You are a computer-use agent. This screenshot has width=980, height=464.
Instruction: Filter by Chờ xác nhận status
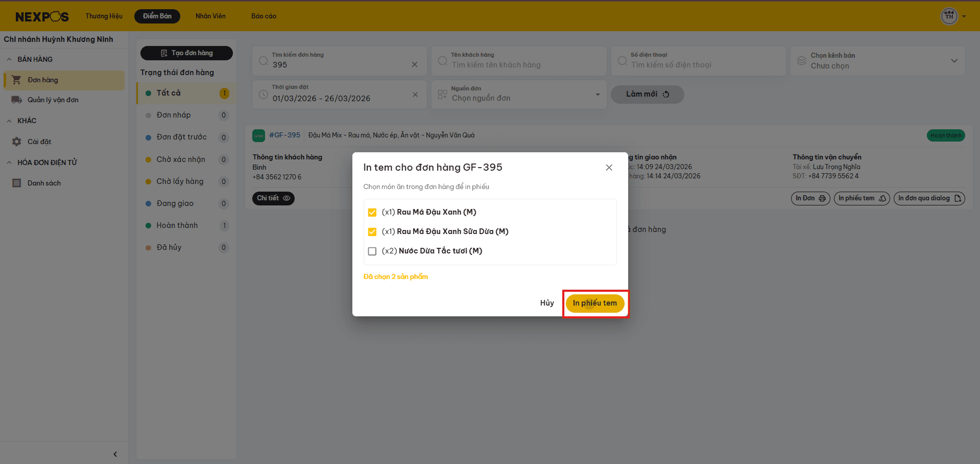click(x=186, y=159)
